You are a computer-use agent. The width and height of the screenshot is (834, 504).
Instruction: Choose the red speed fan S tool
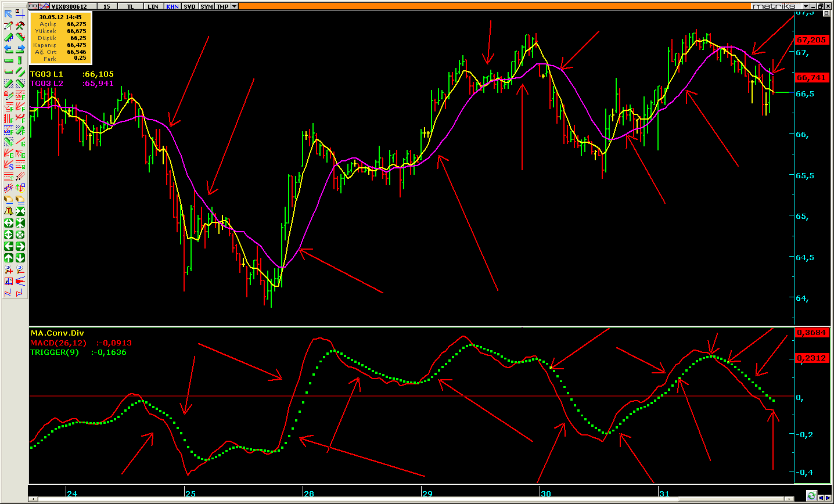pyautogui.click(x=9, y=165)
